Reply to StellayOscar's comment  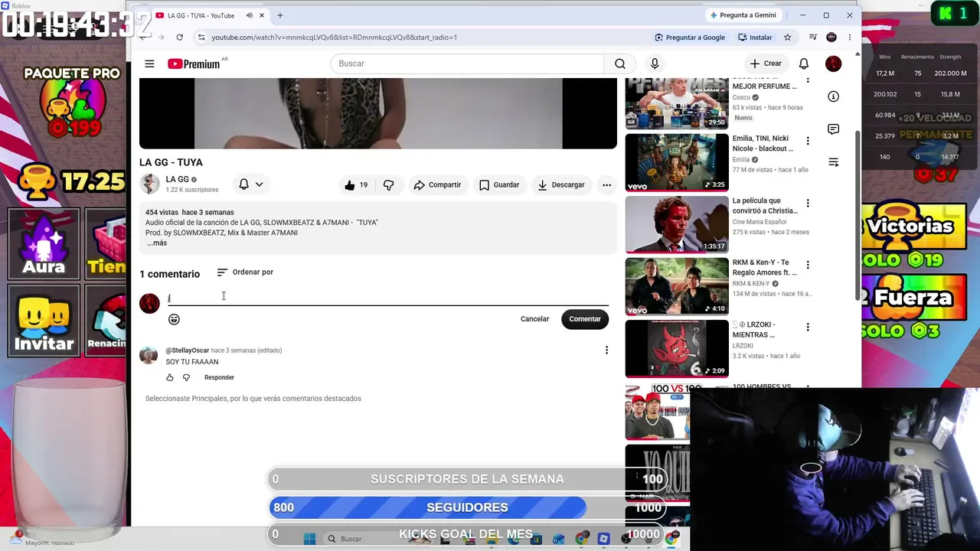click(x=219, y=377)
